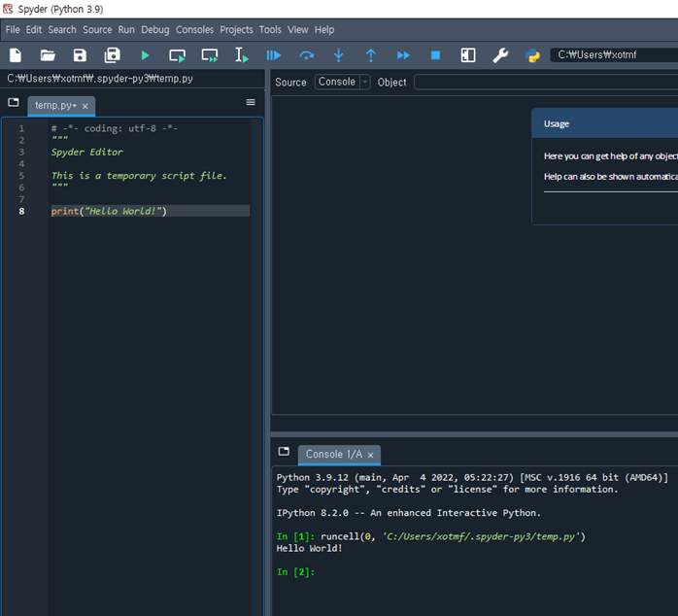
Task: Close Console 1/A tab
Action: coord(370,455)
